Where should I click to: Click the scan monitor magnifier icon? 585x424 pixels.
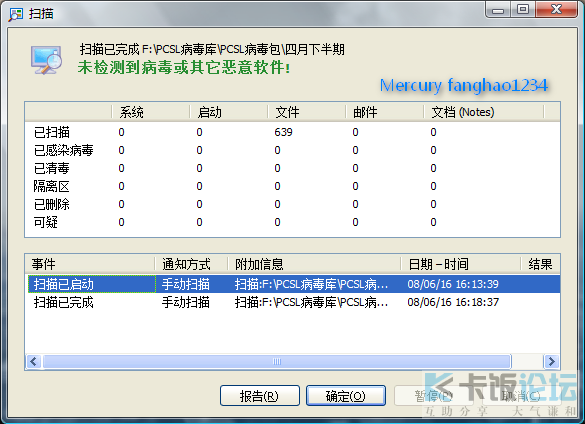click(x=46, y=60)
